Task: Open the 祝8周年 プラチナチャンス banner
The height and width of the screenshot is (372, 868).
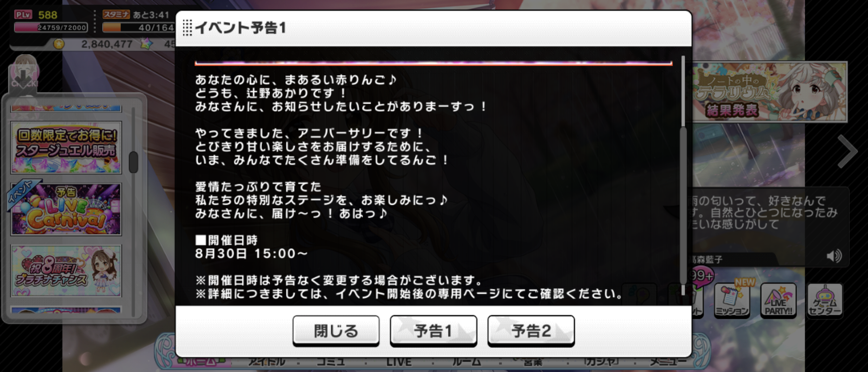Action: click(66, 271)
